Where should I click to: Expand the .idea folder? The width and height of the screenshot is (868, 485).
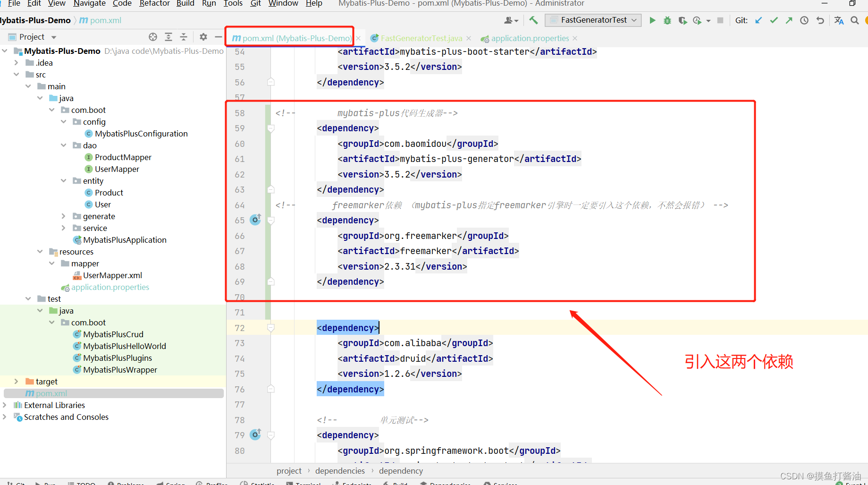coord(17,63)
